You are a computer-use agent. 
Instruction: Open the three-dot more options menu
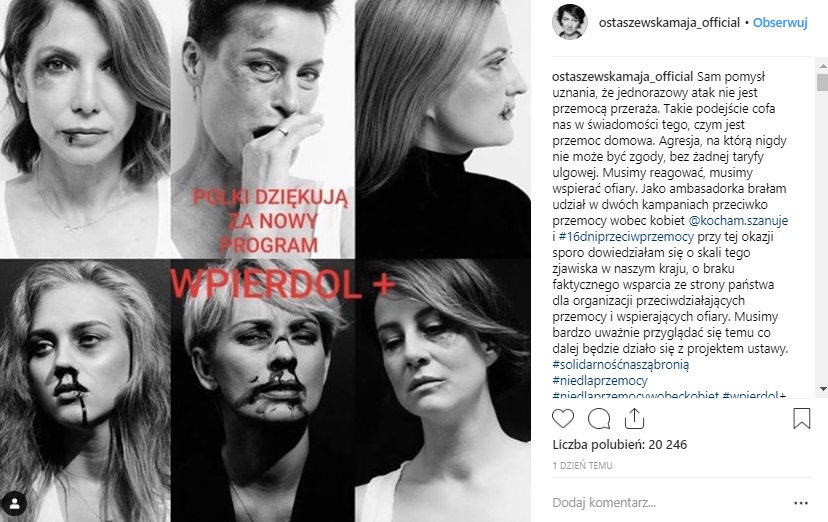pos(801,503)
